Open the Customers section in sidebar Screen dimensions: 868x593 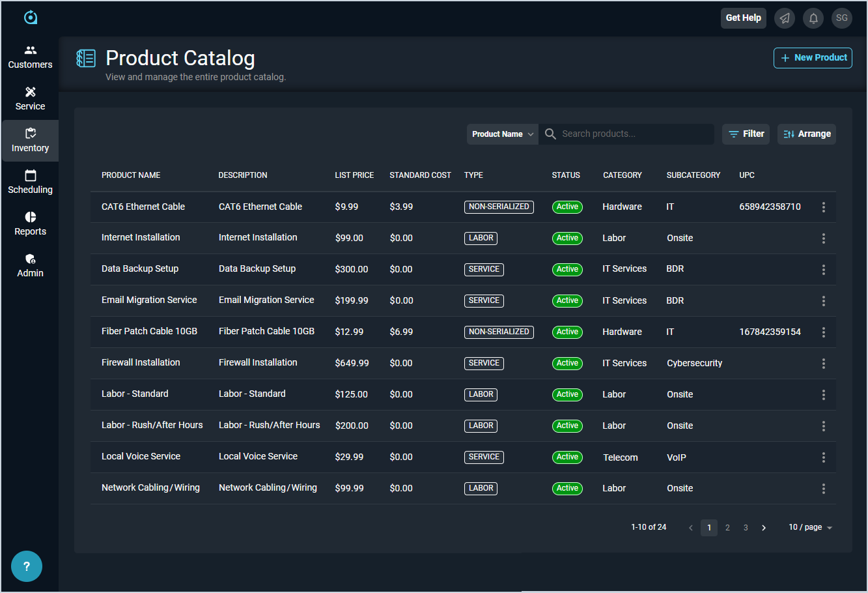pyautogui.click(x=30, y=57)
